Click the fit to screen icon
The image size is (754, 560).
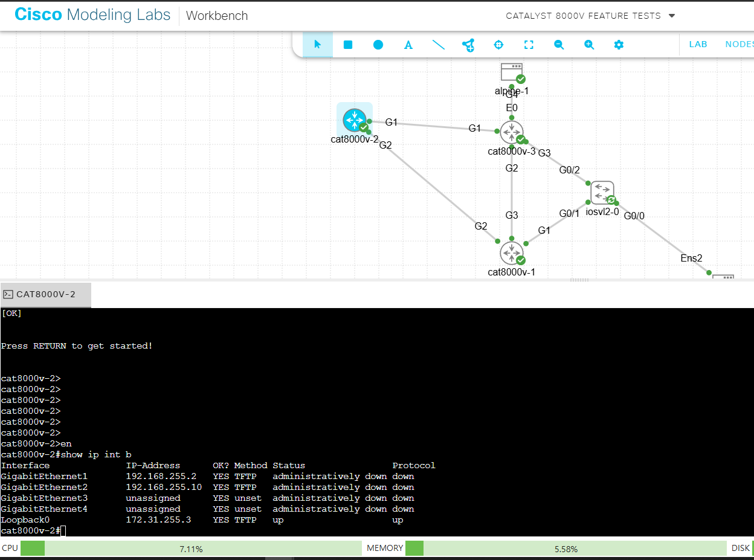(529, 45)
